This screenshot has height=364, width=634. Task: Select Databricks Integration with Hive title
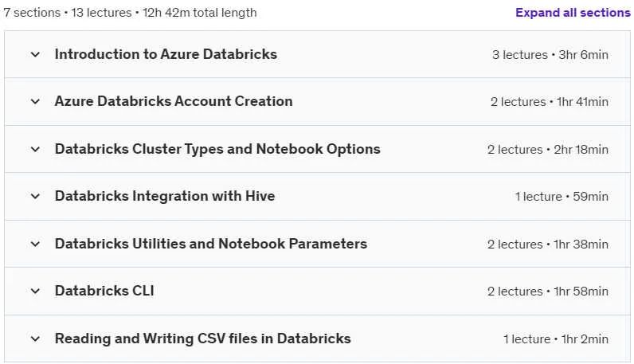click(x=165, y=196)
